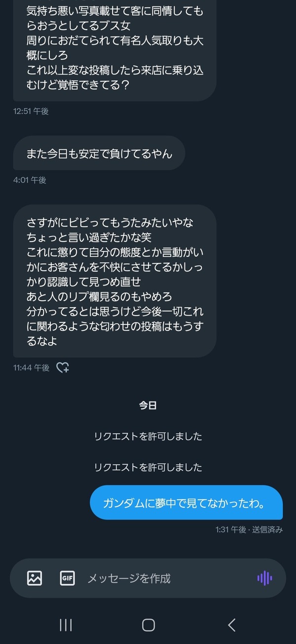Open the GIF picker
This screenshot has width=296, height=644.
[x=67, y=578]
